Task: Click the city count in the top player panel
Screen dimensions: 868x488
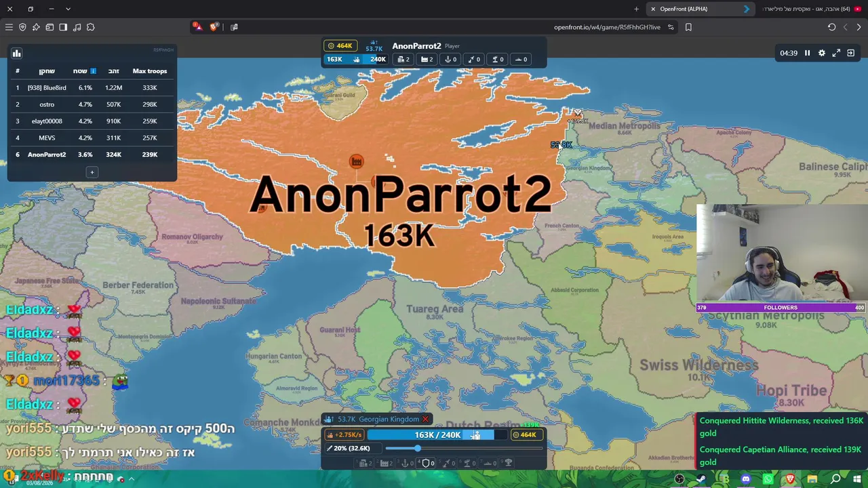Action: 403,60
